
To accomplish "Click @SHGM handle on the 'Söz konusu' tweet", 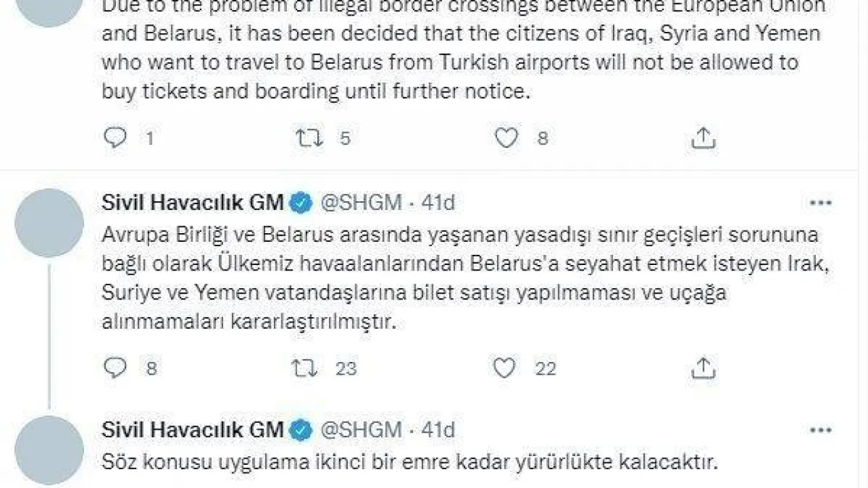I will tap(360, 430).
